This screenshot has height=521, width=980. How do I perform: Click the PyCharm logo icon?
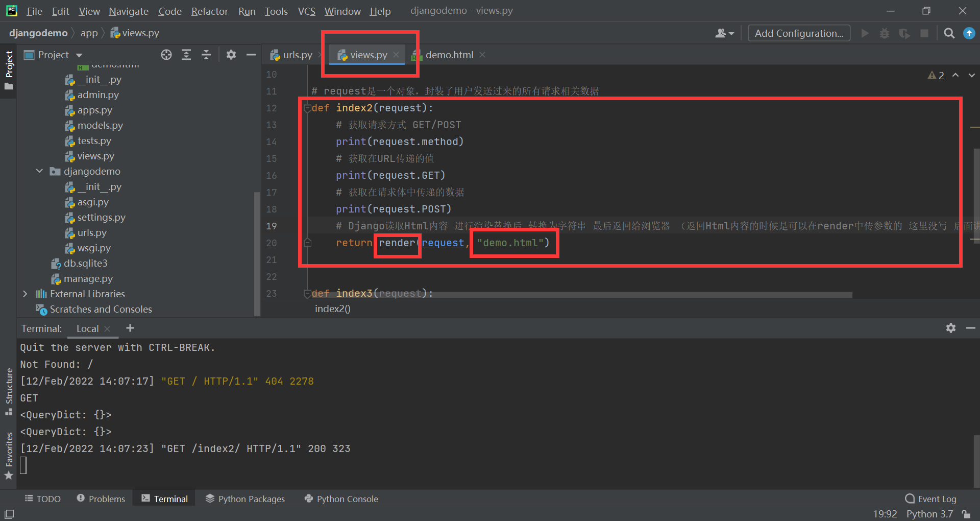[x=12, y=11]
